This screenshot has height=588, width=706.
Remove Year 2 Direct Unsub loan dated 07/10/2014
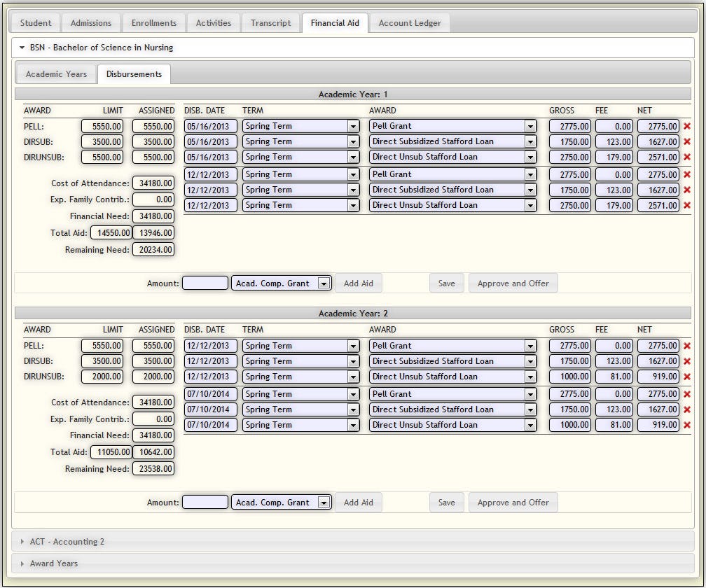pos(686,426)
